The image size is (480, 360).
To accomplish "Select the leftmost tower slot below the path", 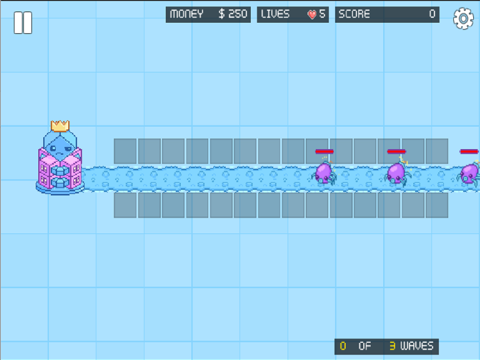I will click(125, 205).
